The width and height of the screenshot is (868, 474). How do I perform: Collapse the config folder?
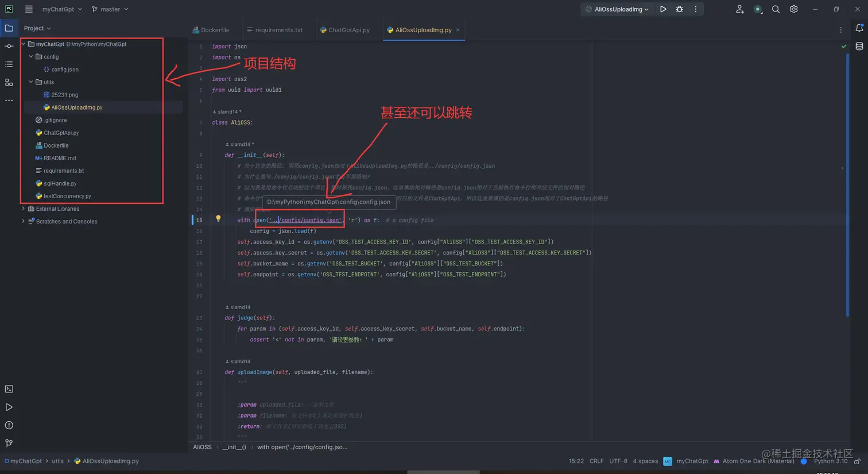point(31,56)
